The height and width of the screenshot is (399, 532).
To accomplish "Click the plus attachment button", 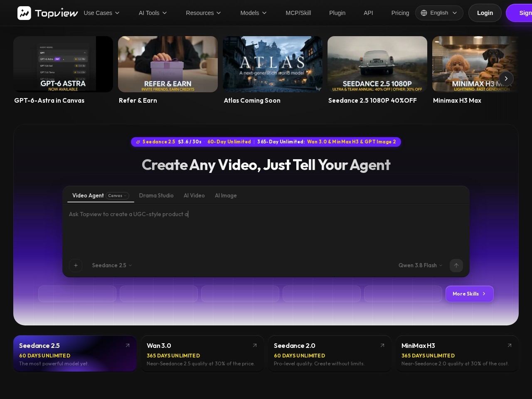I will [x=76, y=265].
